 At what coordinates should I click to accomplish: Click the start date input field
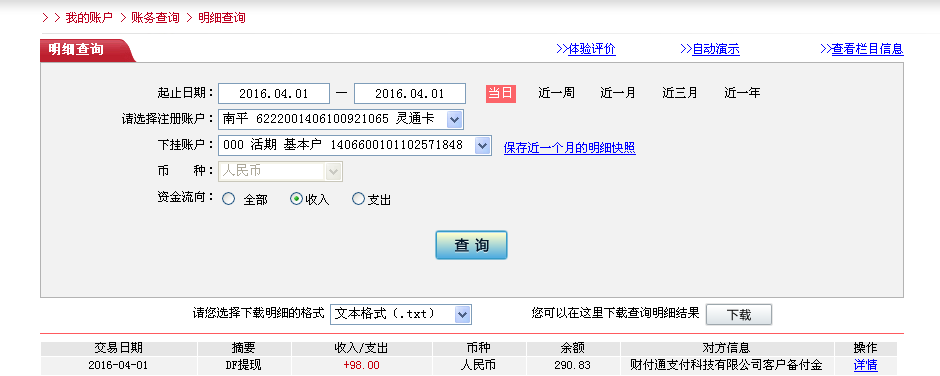[274, 94]
